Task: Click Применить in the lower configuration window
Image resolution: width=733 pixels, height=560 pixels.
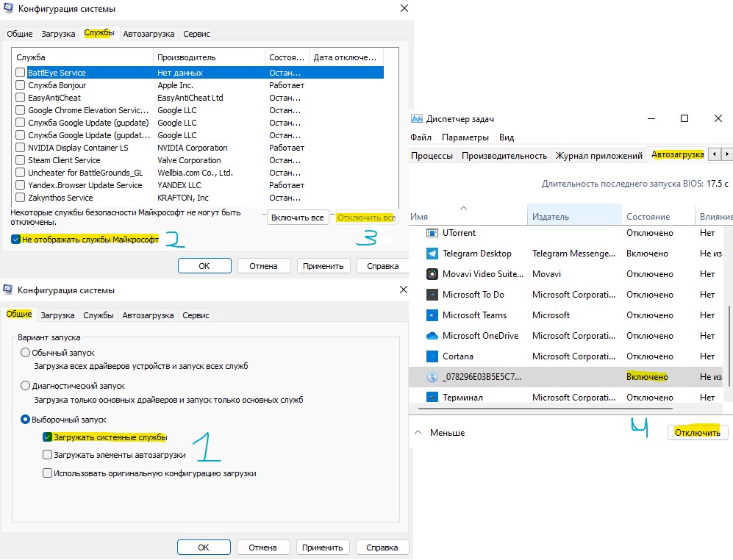Action: click(x=322, y=547)
